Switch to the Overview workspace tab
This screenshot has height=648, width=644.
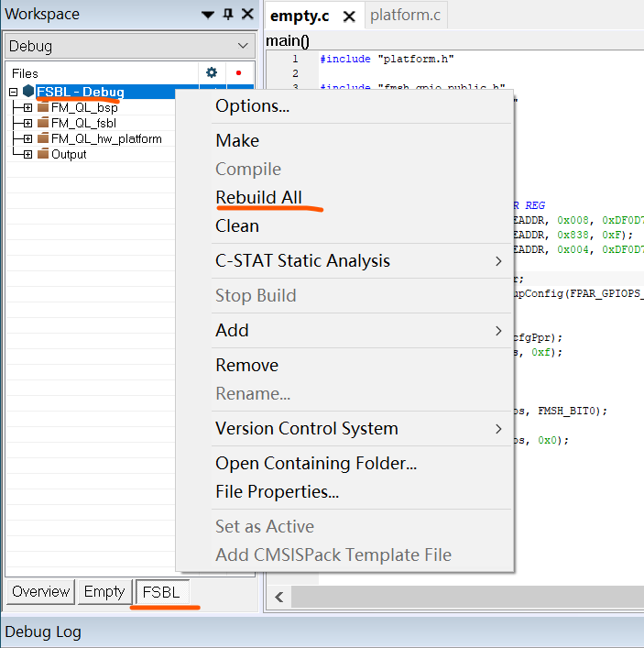[x=40, y=591]
